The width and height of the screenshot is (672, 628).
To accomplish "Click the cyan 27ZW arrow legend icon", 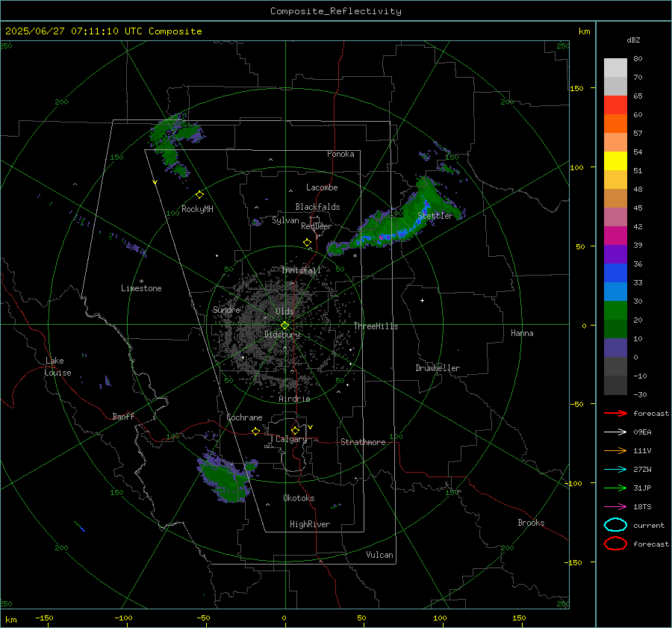I will 615,470.
